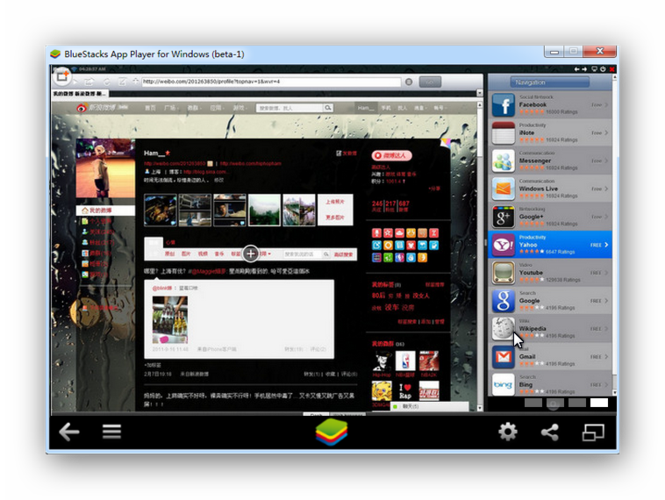Expand the Wikipedia row chevron
Screen dimensions: 665x500
coord(606,329)
